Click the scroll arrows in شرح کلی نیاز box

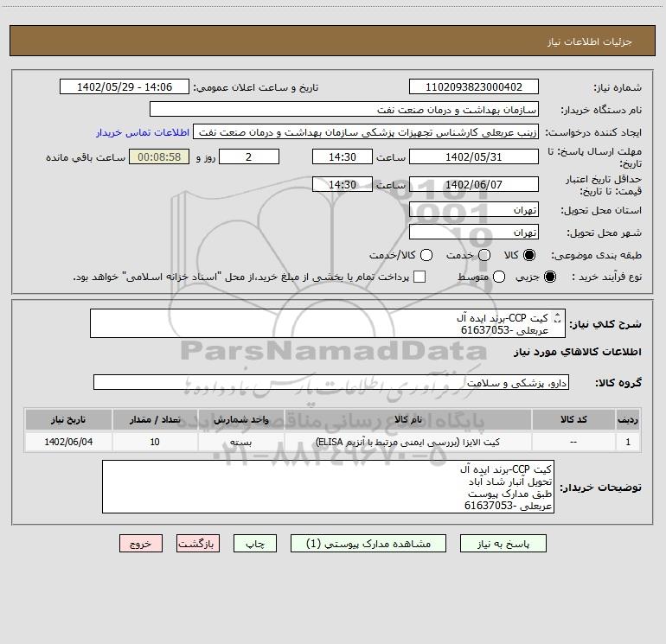click(557, 318)
